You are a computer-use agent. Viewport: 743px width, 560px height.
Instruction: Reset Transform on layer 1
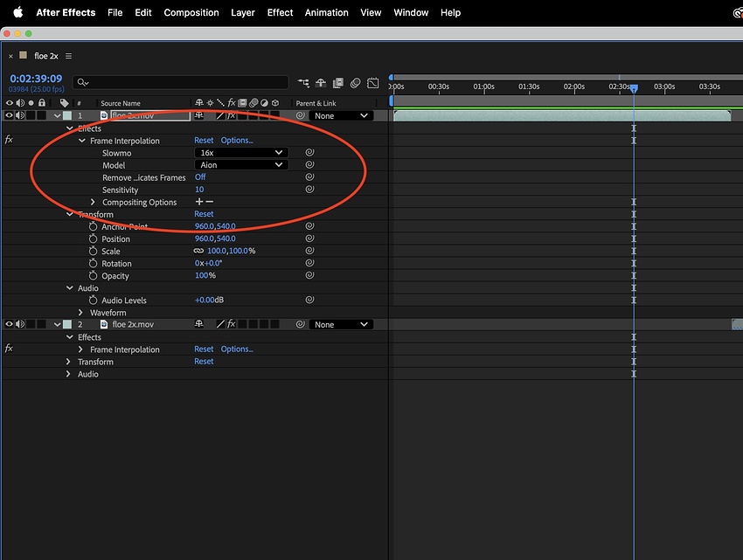[x=204, y=214]
